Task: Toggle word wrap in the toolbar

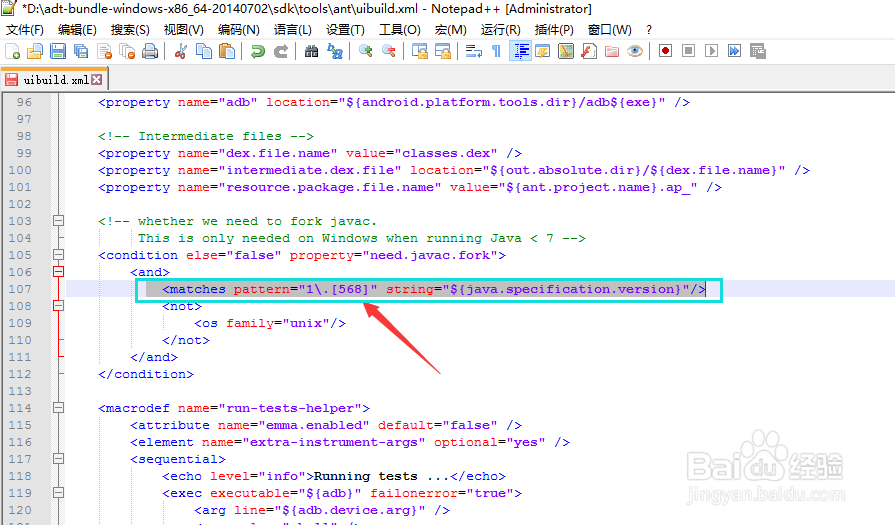Action: pyautogui.click(x=474, y=51)
